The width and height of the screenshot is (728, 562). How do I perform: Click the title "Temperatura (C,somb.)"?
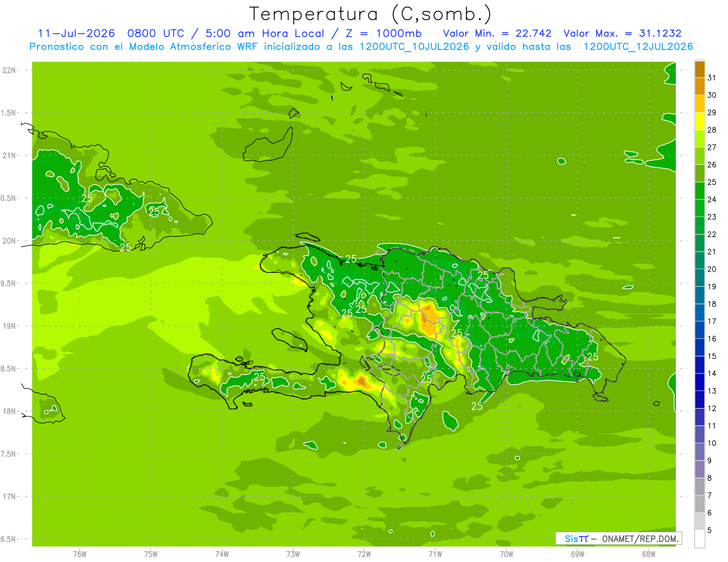point(370,14)
